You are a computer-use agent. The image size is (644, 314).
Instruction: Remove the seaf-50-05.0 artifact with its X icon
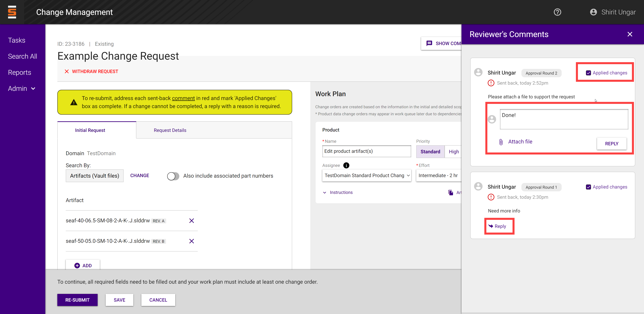pos(192,241)
